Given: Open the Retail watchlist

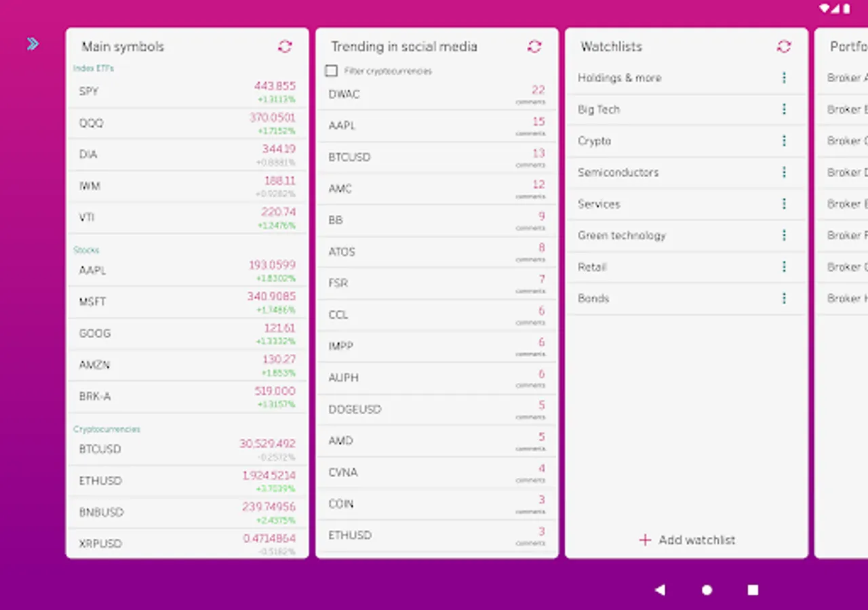Looking at the screenshot, I should [x=686, y=267].
